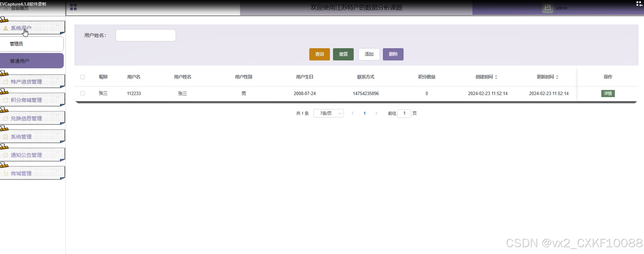Image resolution: width=644 pixels, height=254 pixels.
Task: Click the admin avatar icon
Action: (x=547, y=8)
